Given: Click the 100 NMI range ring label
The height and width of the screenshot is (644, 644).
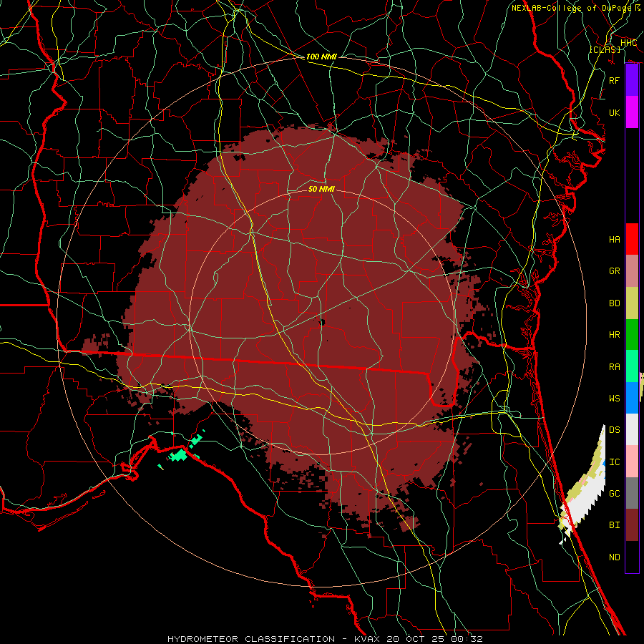Looking at the screenshot, I should (x=321, y=57).
